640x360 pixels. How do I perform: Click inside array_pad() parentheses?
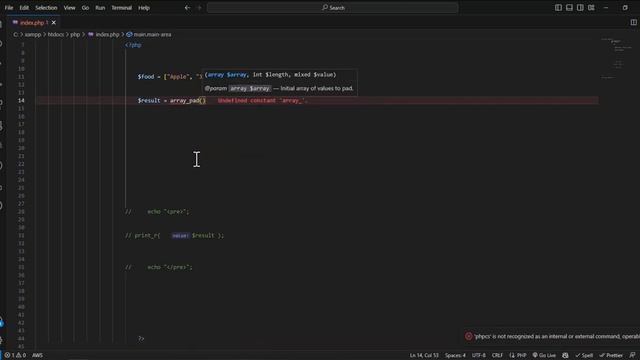pos(202,100)
